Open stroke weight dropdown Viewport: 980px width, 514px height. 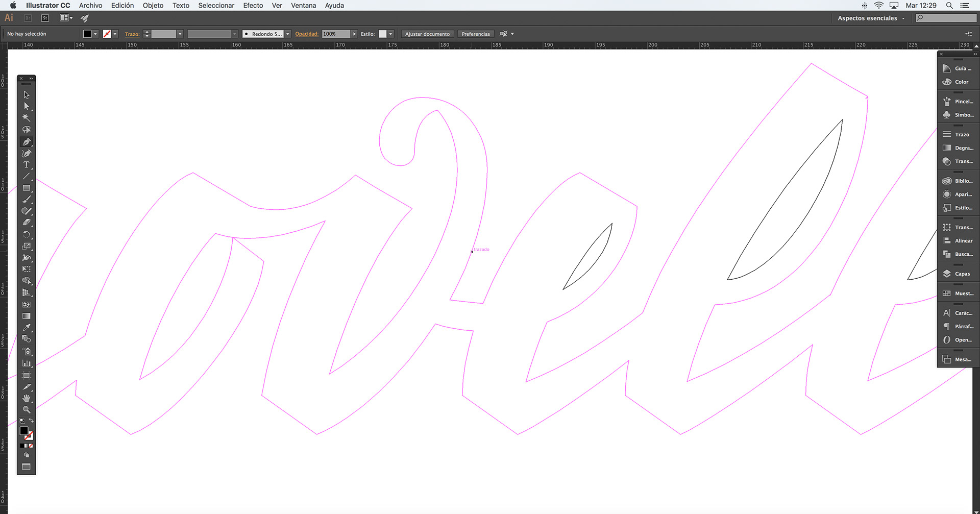pyautogui.click(x=180, y=34)
